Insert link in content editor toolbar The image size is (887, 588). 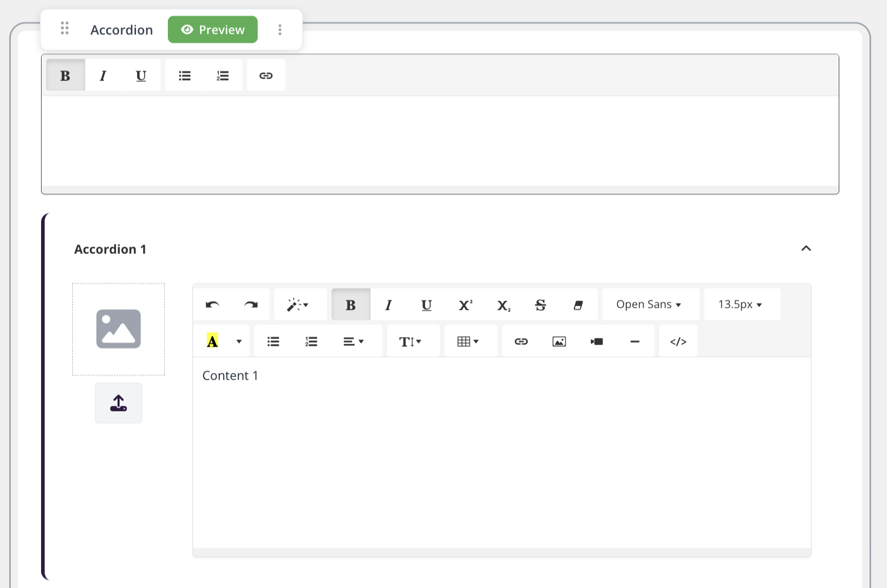[521, 341]
